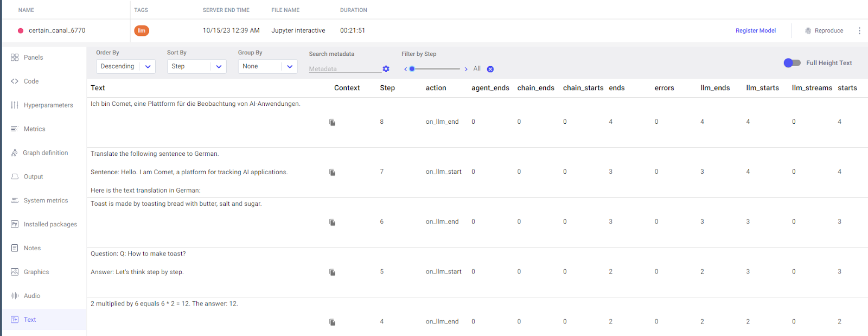Click the Text column header
This screenshot has height=336, width=868.
[x=98, y=88]
